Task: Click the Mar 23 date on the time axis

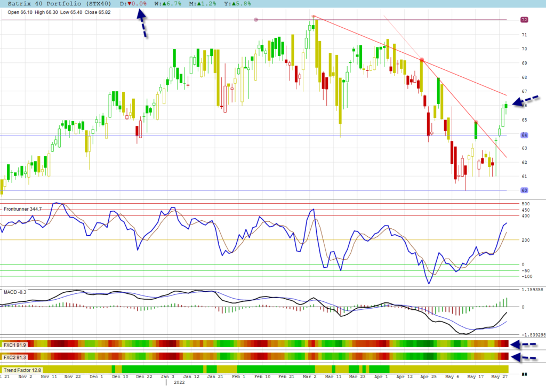Action: coord(357,377)
